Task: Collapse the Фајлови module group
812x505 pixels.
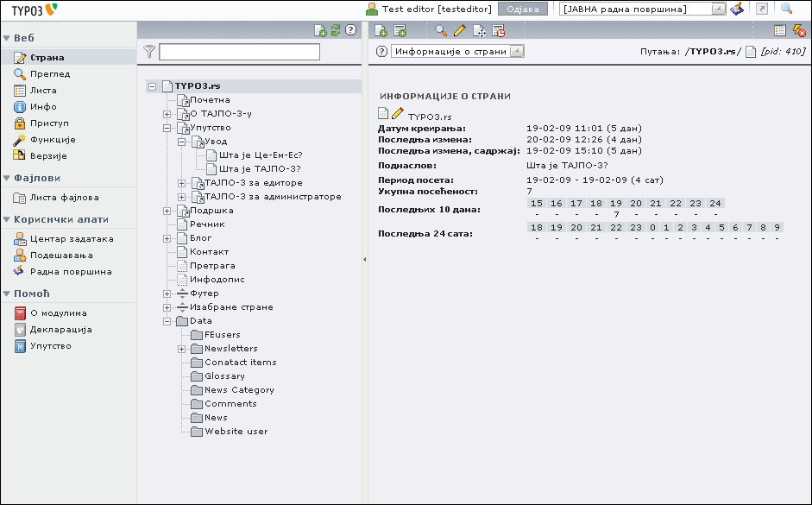Action: (x=7, y=178)
